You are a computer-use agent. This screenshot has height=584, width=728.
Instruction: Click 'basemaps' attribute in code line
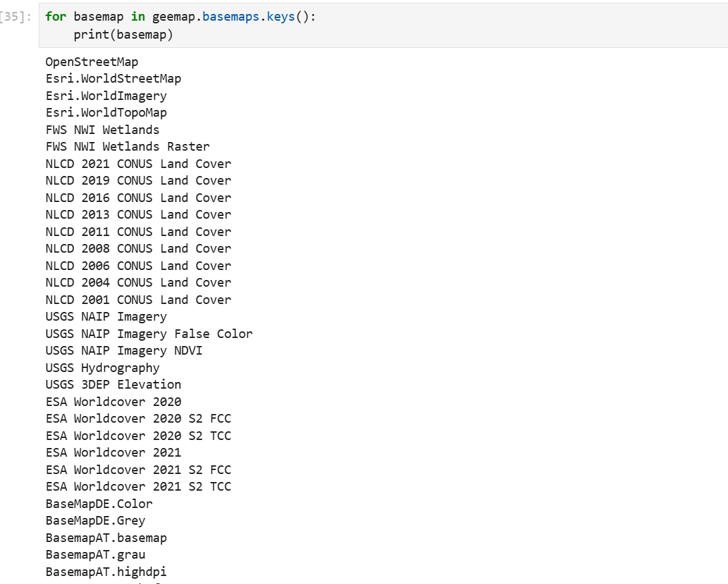click(231, 17)
